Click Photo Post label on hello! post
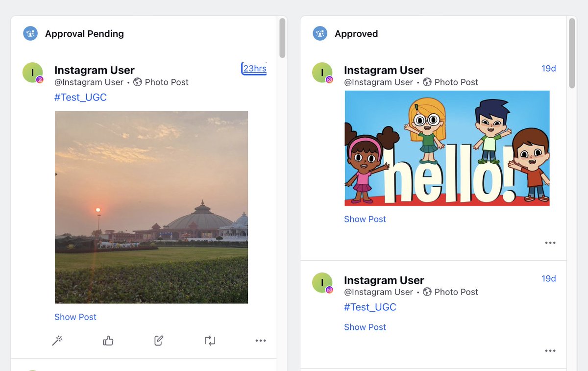This screenshot has width=588, height=371. click(x=456, y=82)
